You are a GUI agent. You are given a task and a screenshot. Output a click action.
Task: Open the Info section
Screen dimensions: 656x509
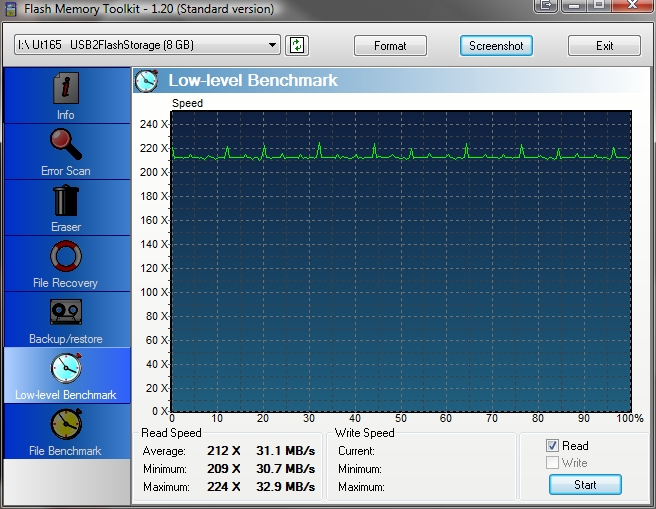pyautogui.click(x=66, y=96)
